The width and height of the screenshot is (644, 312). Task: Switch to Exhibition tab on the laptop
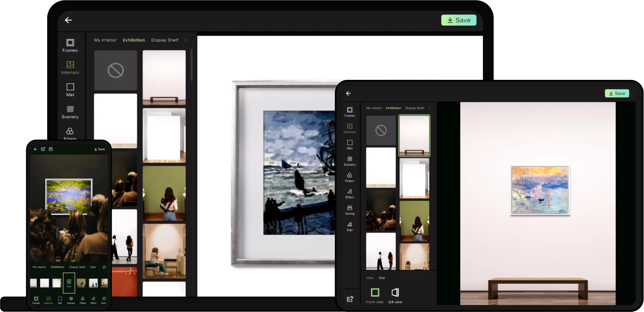(134, 40)
